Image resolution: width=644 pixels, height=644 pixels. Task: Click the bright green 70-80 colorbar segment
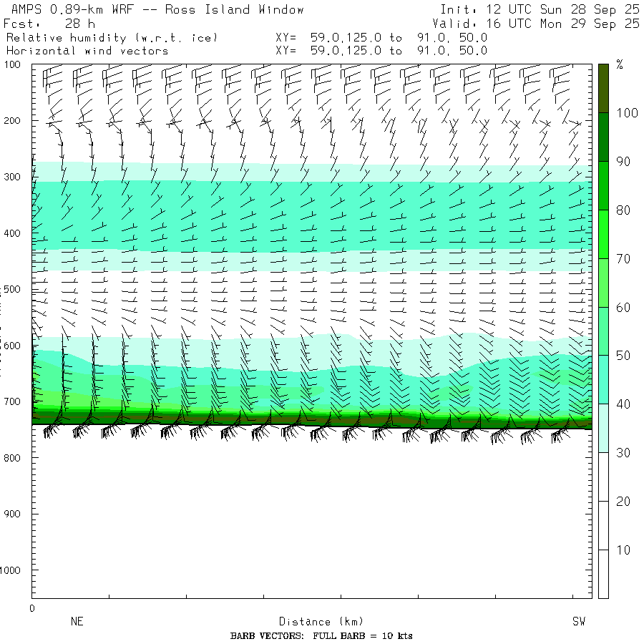click(603, 234)
